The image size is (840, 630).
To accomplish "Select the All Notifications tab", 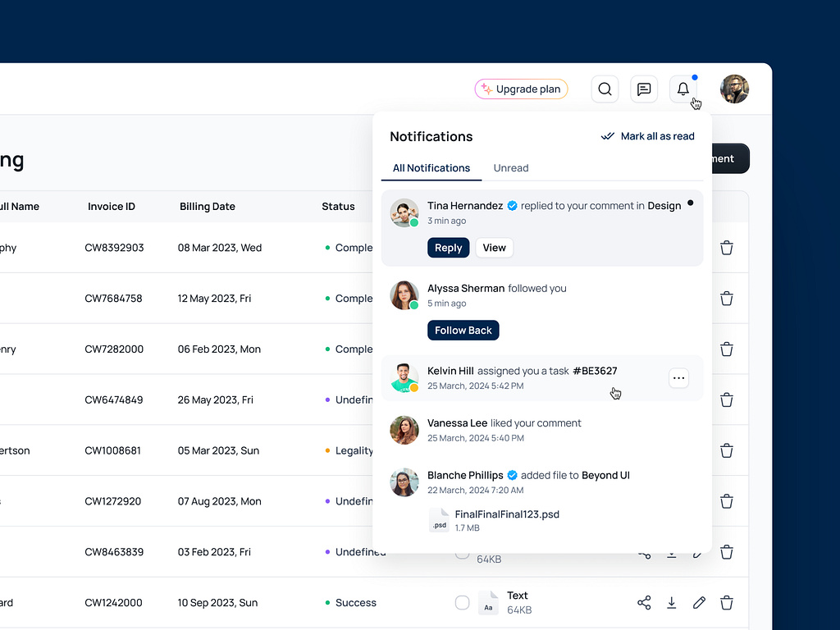I will (431, 168).
